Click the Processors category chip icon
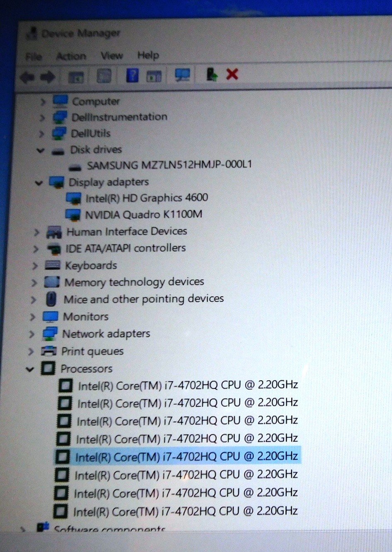 pos(48,369)
